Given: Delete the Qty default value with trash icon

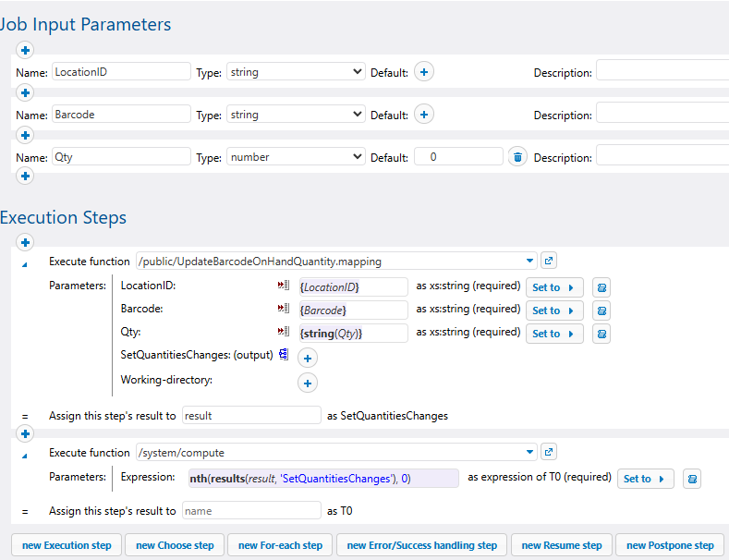Looking at the screenshot, I should (517, 157).
